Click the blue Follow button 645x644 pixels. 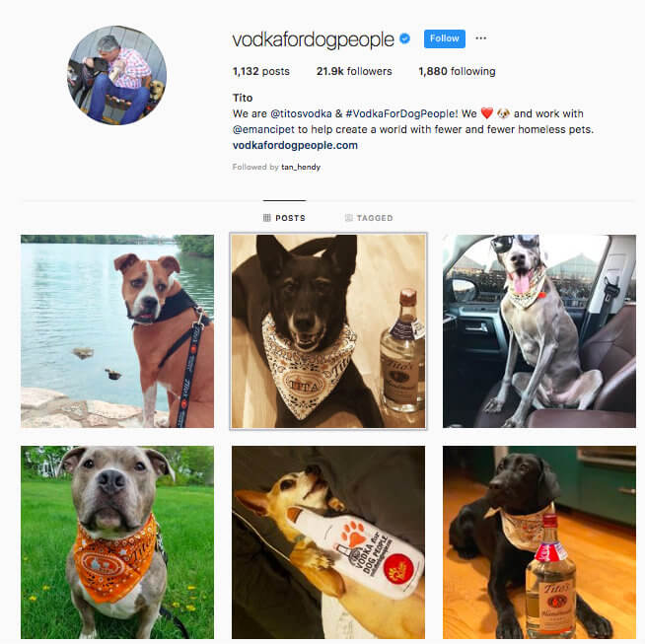pyautogui.click(x=444, y=38)
